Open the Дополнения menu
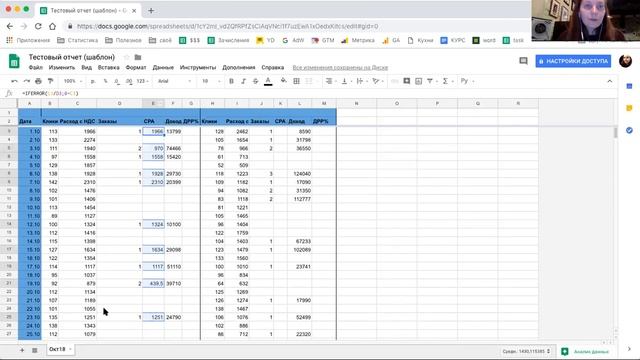The height and width of the screenshot is (360, 640). coord(239,67)
